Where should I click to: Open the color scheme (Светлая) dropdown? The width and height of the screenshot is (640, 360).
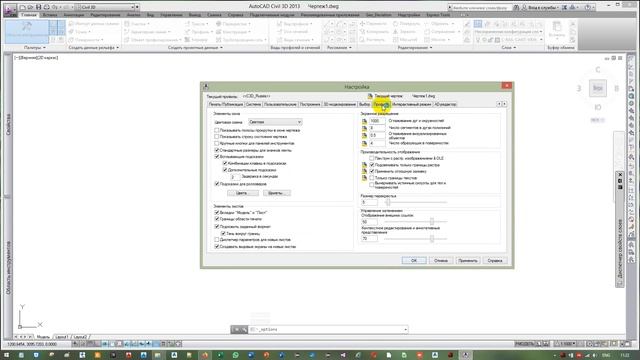point(275,122)
